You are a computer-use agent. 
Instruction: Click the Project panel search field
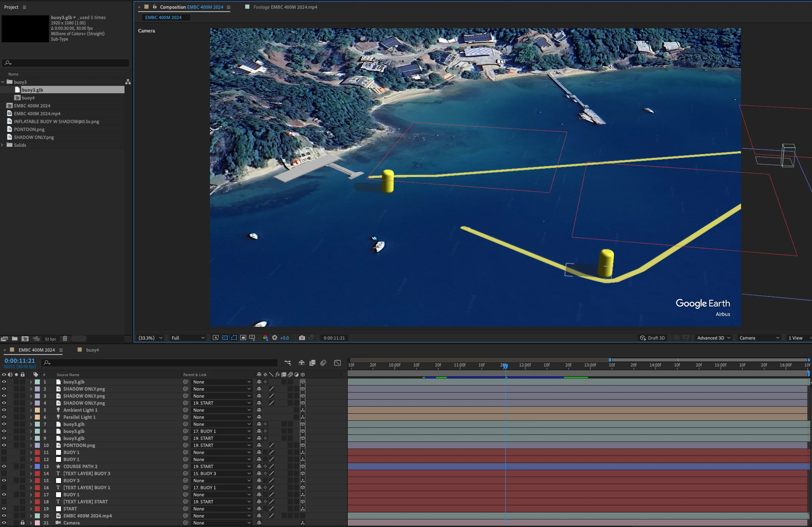(x=66, y=63)
